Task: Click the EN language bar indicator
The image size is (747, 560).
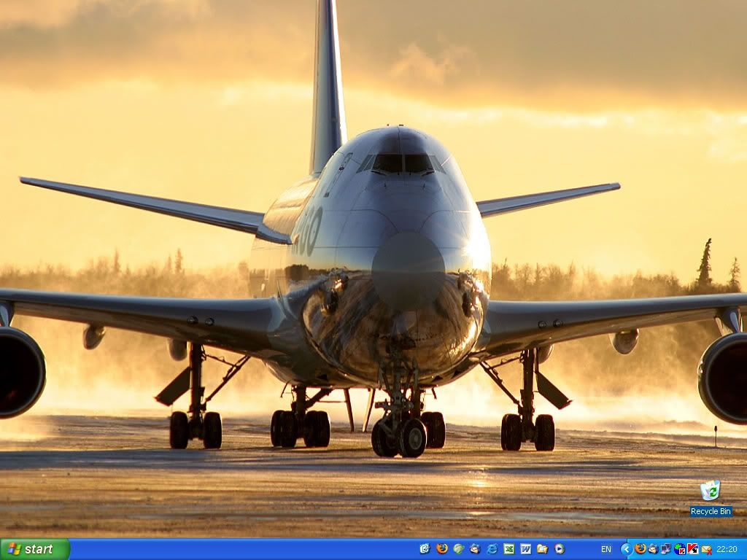Action: pyautogui.click(x=606, y=550)
